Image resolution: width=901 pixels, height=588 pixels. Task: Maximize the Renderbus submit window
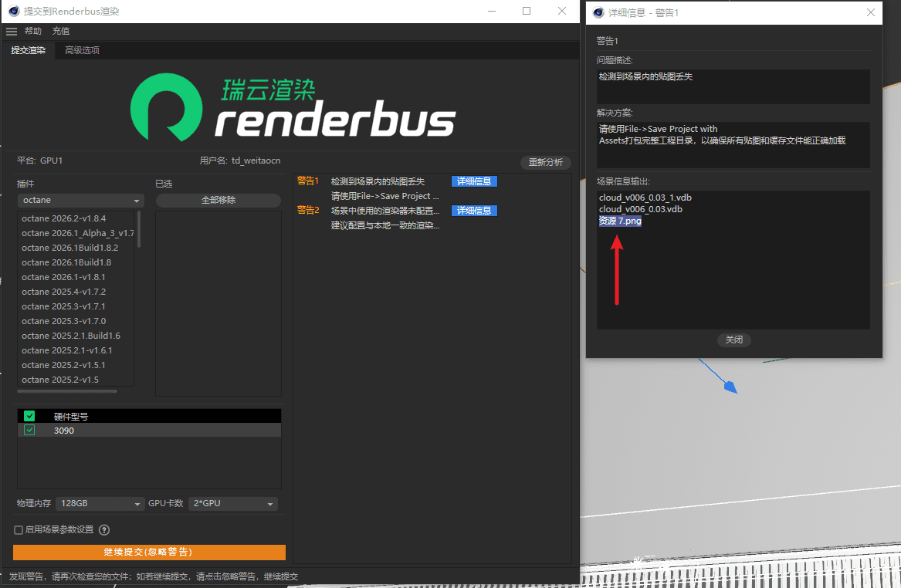(x=527, y=12)
